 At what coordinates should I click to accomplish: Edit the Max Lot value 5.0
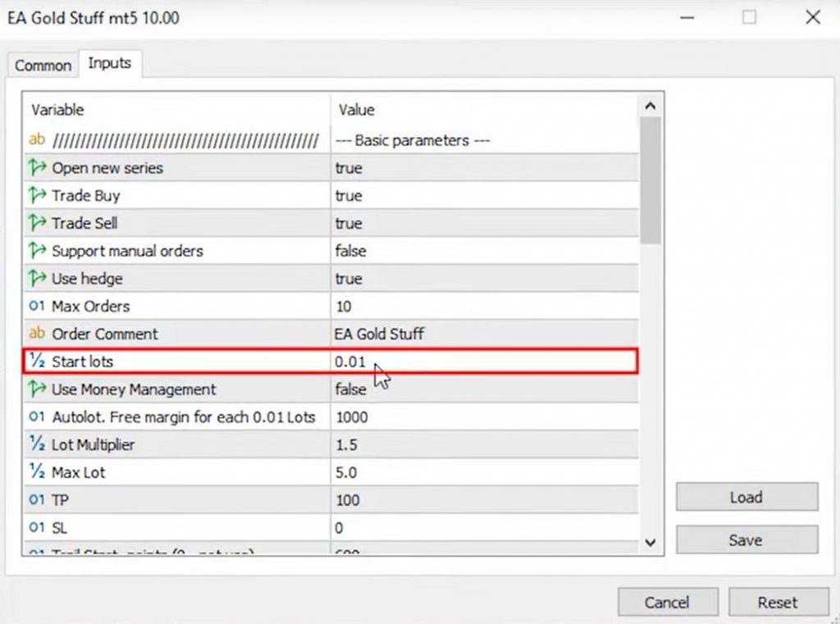pyautogui.click(x=347, y=472)
